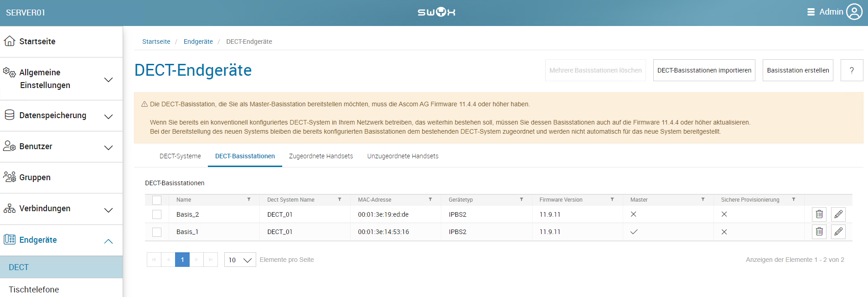868x297 pixels.
Task: Edit Basis_1 using the pencil icon
Action: click(838, 232)
